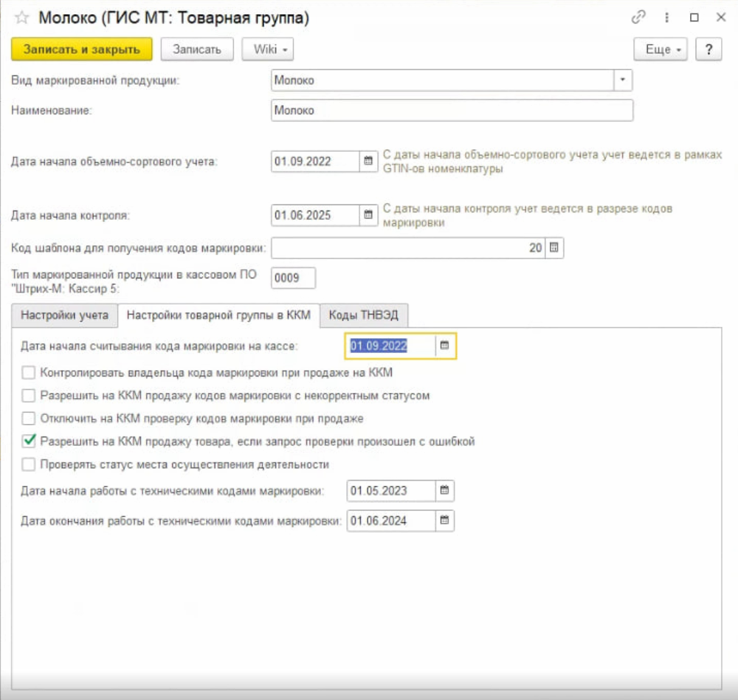Screen dimensions: 738x700
Task: Open calendar for Дата начала работы с техническими кодами
Action: point(444,490)
